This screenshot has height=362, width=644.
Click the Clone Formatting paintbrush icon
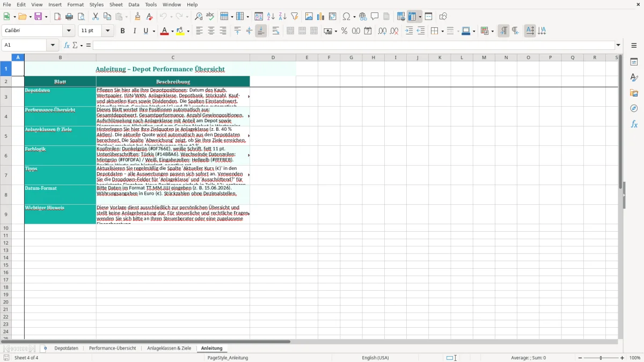coord(138,17)
